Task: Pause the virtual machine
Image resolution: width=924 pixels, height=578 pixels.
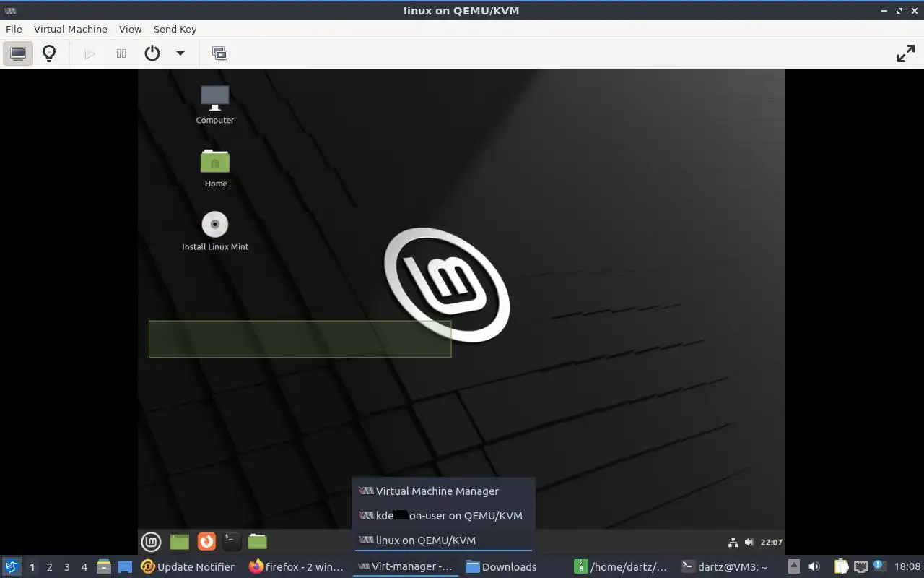Action: click(121, 53)
